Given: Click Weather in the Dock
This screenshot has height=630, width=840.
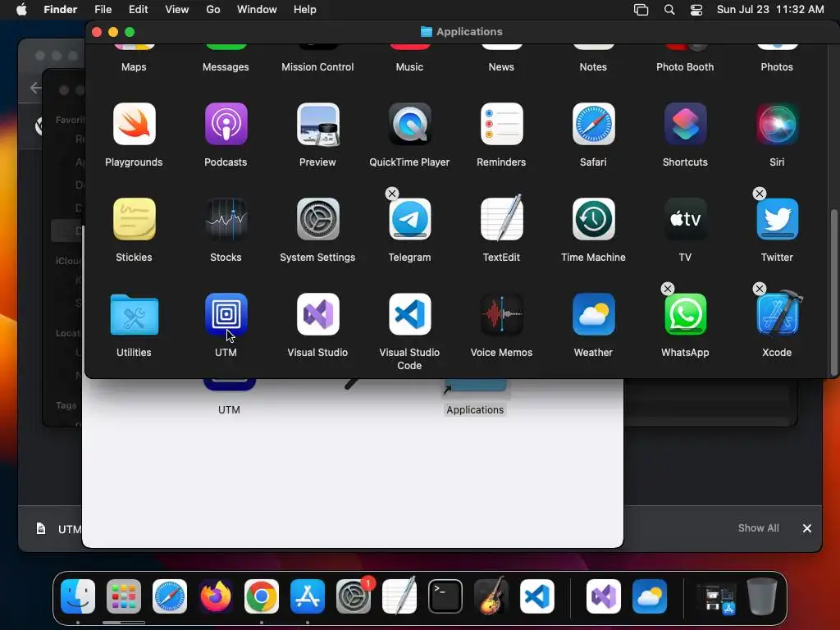Looking at the screenshot, I should [650, 597].
